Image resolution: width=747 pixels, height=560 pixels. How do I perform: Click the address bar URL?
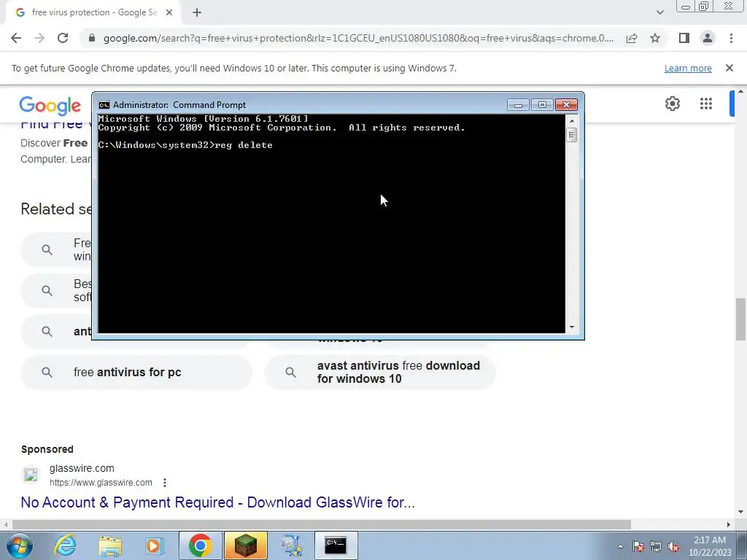pyautogui.click(x=358, y=38)
